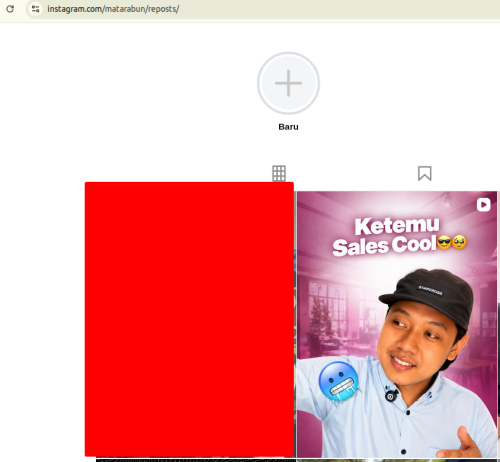500x462 pixels.
Task: Switch to the posts grid tab
Action: tap(279, 173)
